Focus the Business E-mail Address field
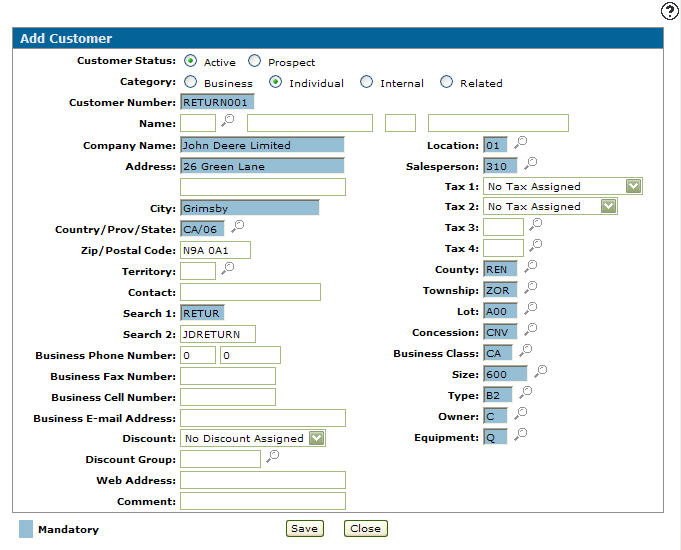The image size is (681, 550). (262, 417)
